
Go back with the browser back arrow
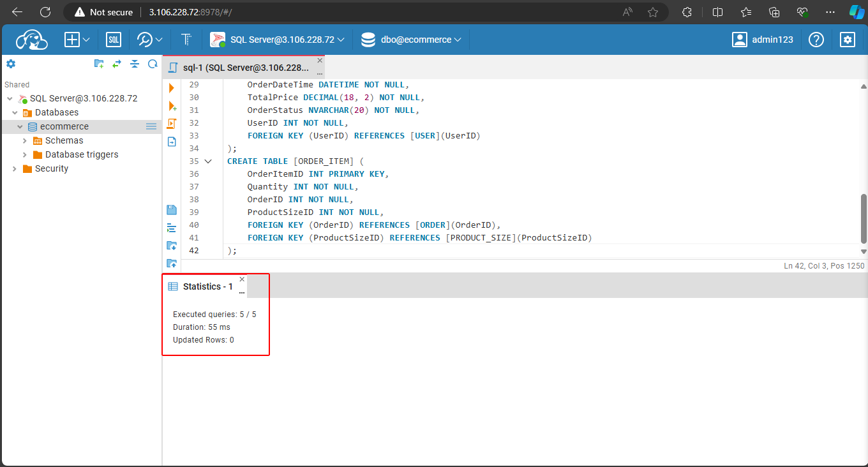17,12
